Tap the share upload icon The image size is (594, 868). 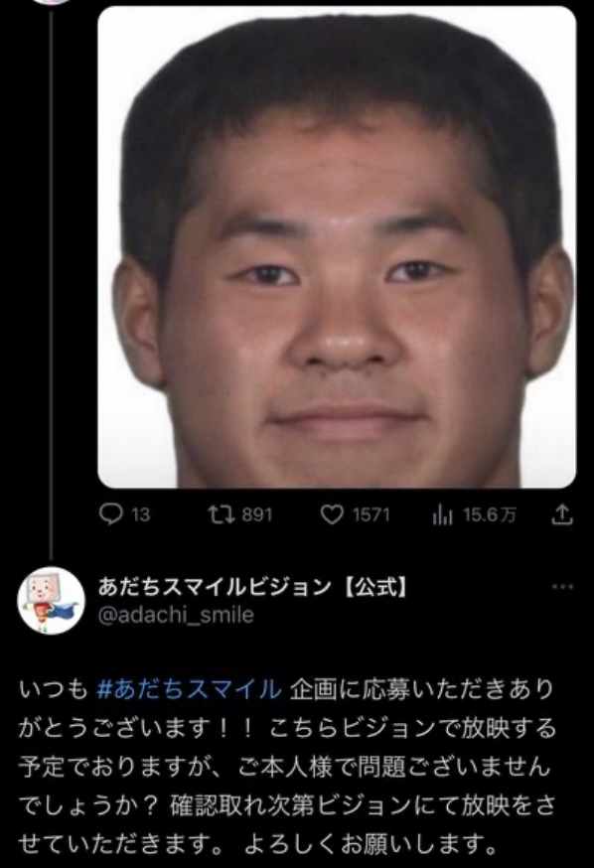point(561,514)
